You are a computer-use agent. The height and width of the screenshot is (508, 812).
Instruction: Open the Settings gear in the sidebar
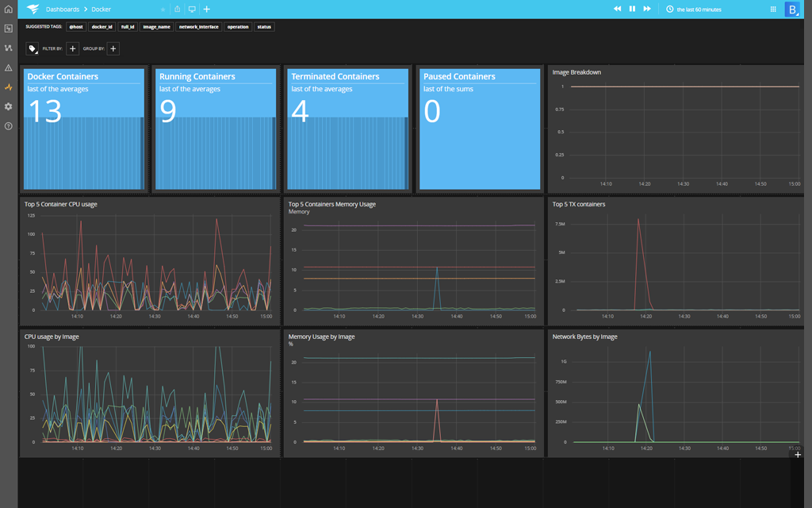[8, 107]
